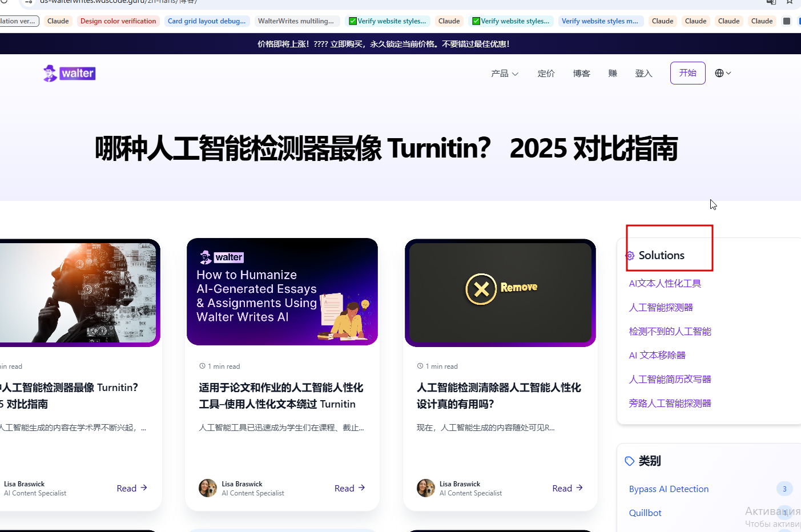The width and height of the screenshot is (801, 532).
Task: Click the Solutions sidebar heading
Action: (661, 255)
